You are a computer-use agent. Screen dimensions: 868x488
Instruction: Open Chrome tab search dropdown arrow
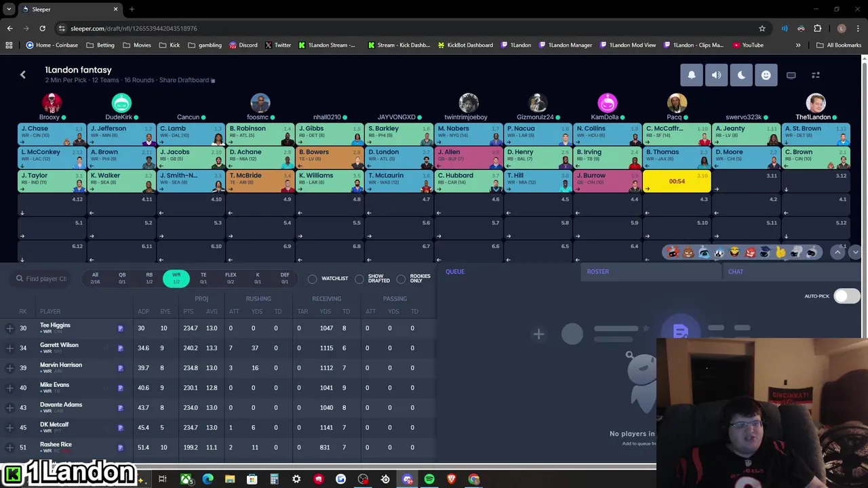click(x=9, y=9)
